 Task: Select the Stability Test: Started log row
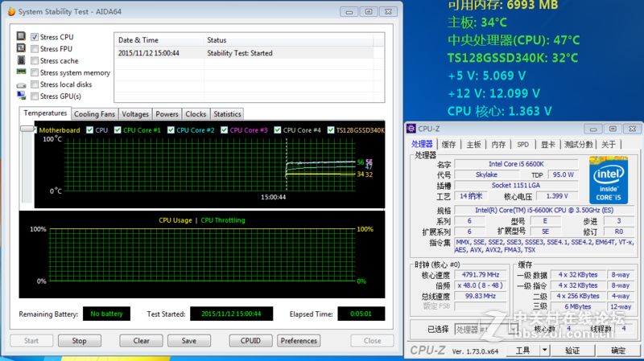(244, 53)
